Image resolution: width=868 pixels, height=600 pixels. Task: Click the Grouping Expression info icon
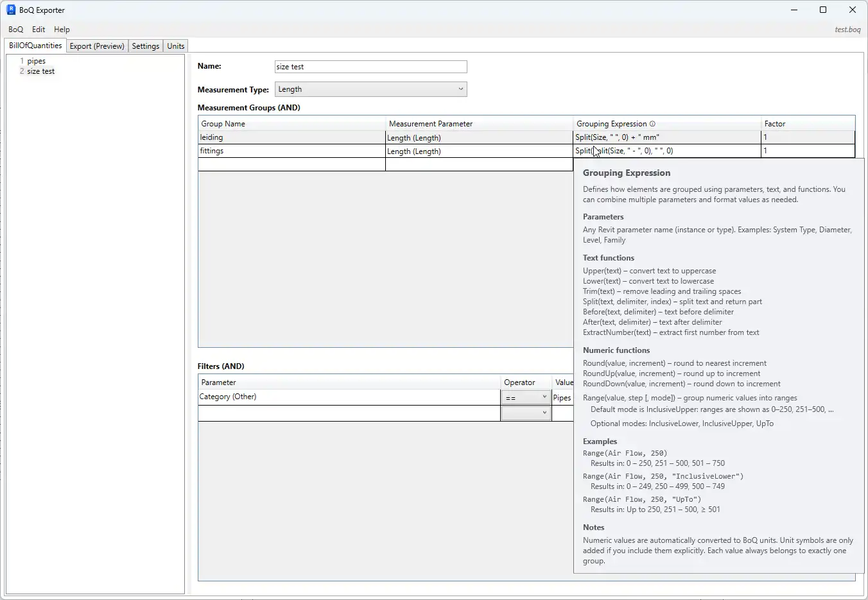652,123
